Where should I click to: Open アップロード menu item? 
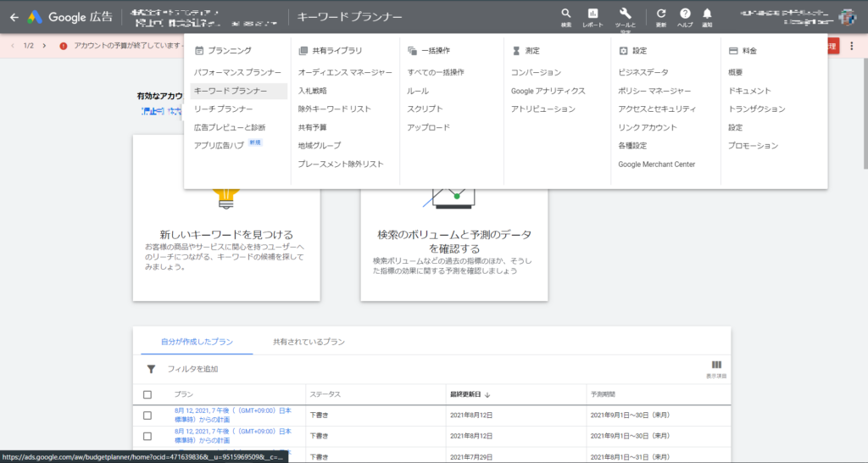(428, 127)
